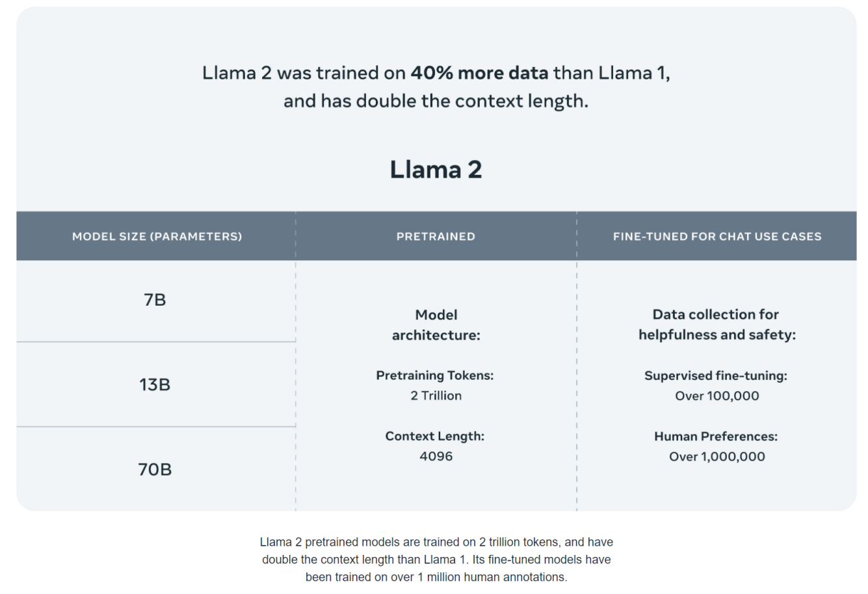Select the 7B model size cell
868x594 pixels.
(x=155, y=300)
